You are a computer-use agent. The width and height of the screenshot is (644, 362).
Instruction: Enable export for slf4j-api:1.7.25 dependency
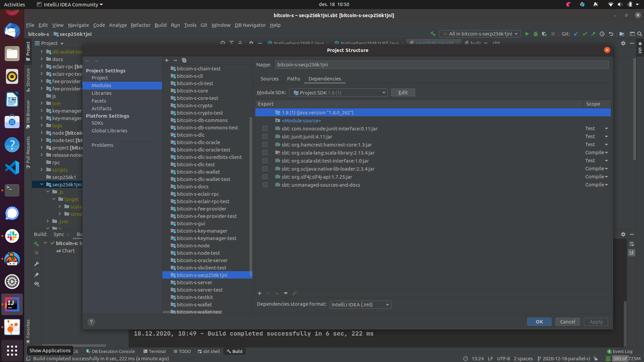tap(265, 177)
